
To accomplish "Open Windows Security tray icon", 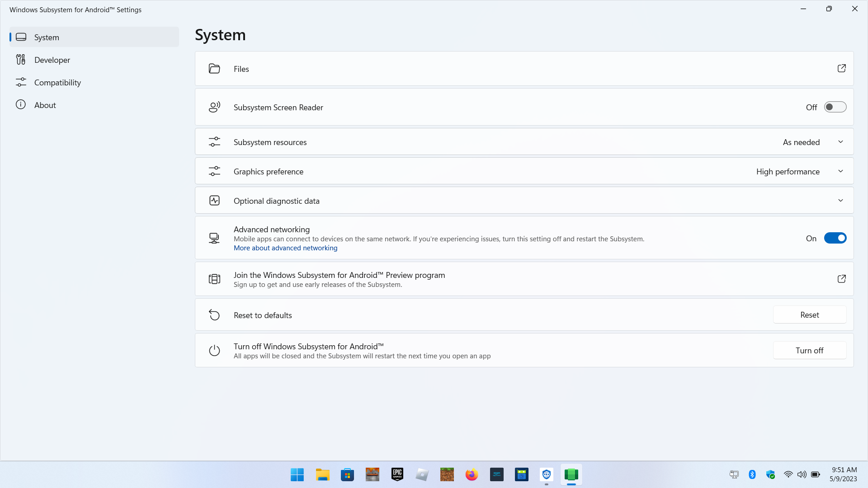I will (x=771, y=474).
